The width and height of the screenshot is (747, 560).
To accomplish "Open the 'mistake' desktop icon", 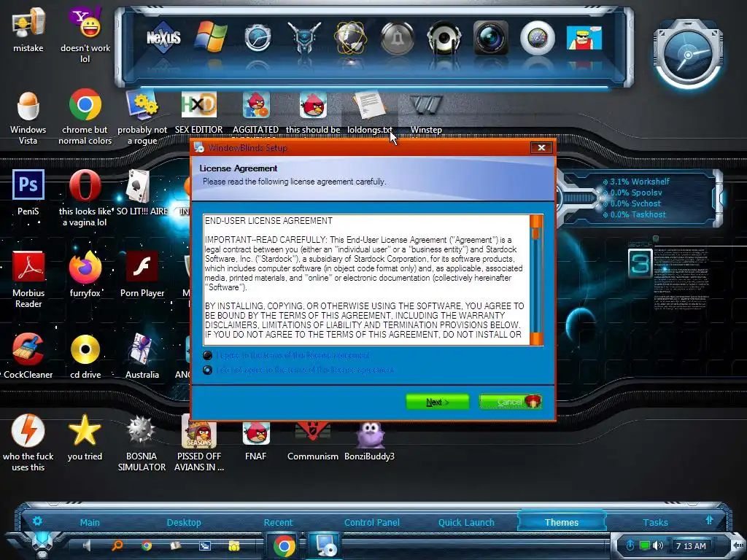I will point(28,29).
